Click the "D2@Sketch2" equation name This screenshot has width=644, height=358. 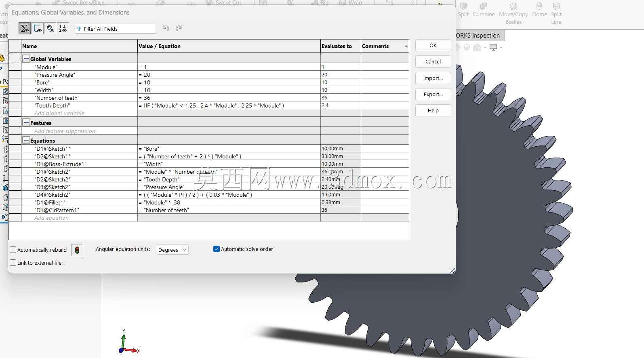(53, 179)
